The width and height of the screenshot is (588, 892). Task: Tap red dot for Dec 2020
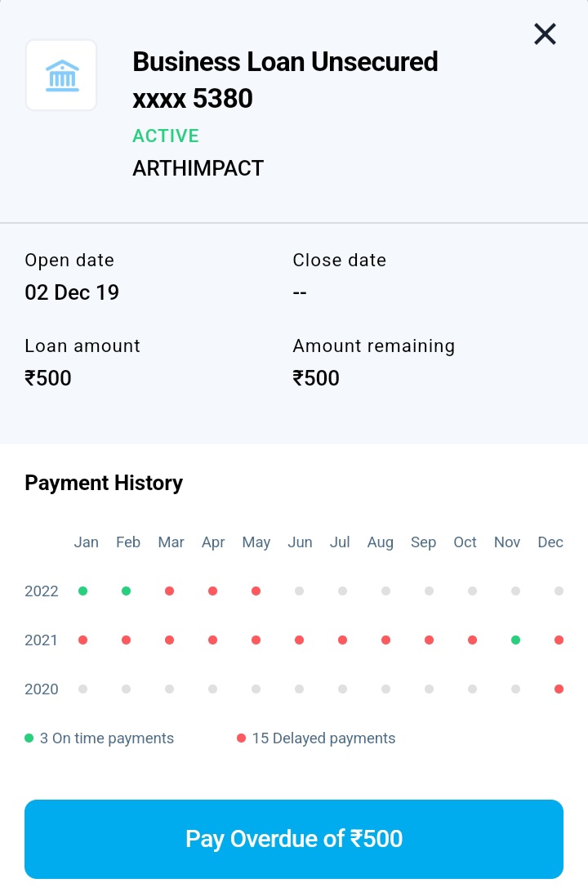point(559,689)
